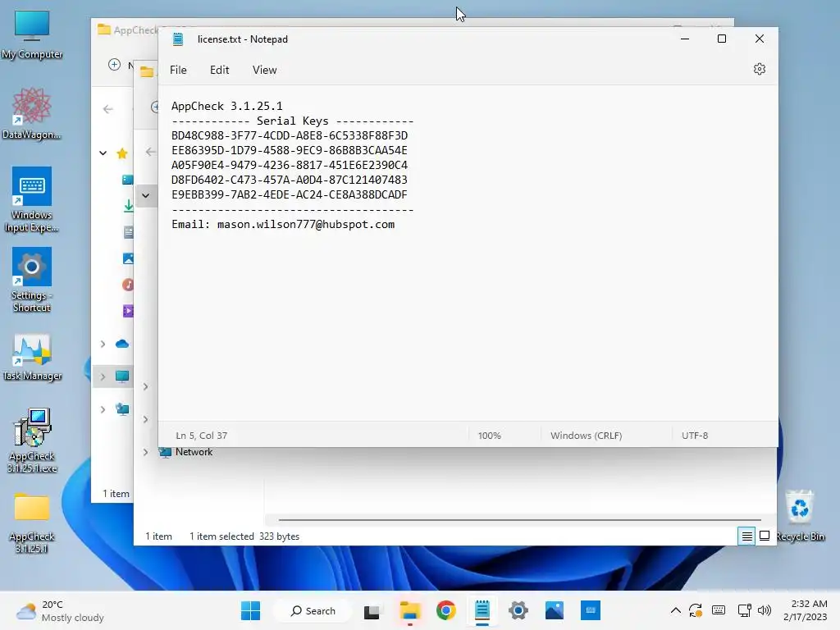
Task: Click the AppCheck 3.1.25.1 heading line
Action: point(226,106)
